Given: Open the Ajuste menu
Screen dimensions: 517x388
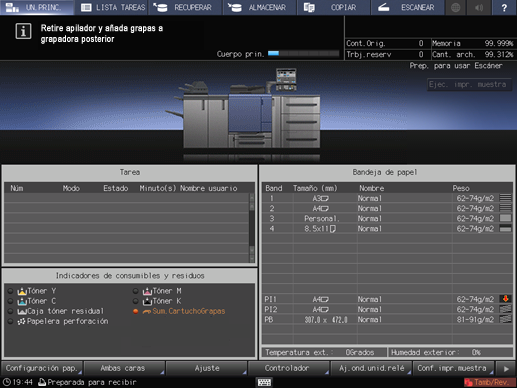Looking at the screenshot, I should pyautogui.click(x=206, y=368).
